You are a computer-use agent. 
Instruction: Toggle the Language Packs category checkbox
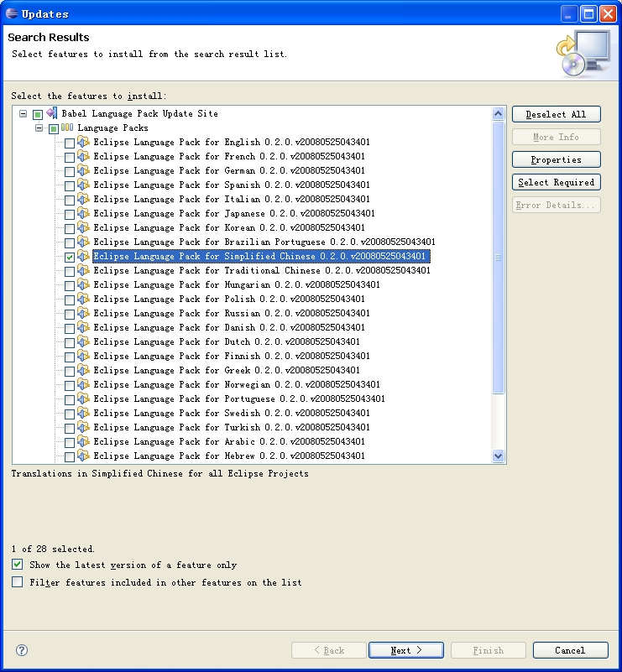[x=54, y=128]
